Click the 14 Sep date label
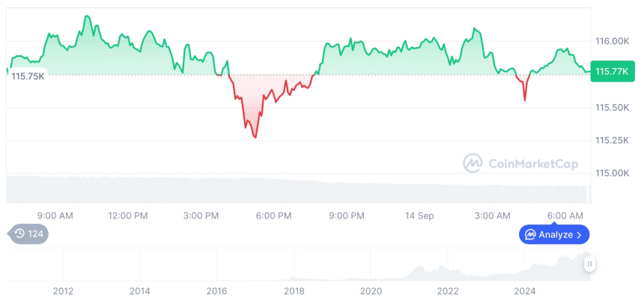Viewport: 644px width, 300px height. (419, 215)
